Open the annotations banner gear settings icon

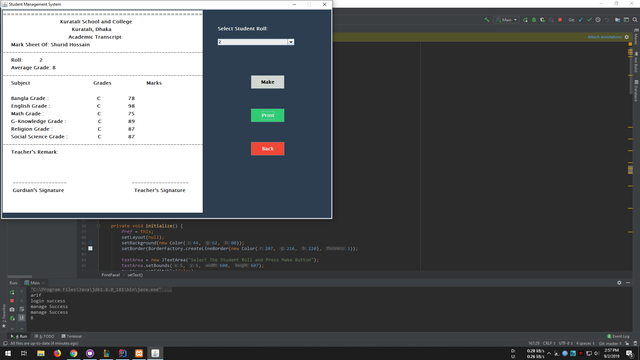627,37
